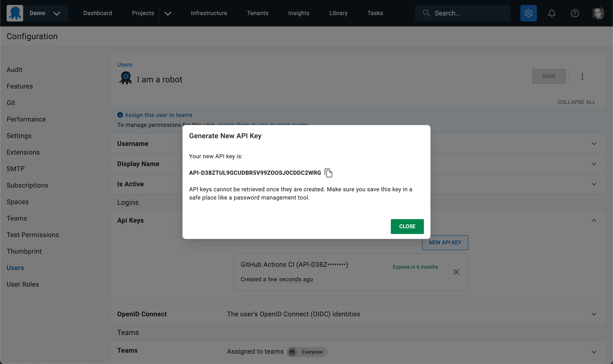613x364 pixels.
Task: Open the overflow menu beside SAVE
Action: [582, 76]
